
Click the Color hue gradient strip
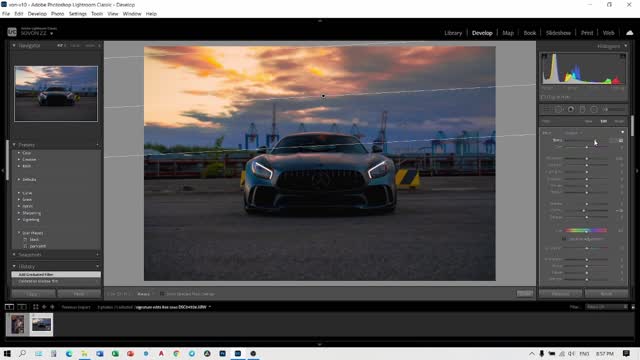coord(586,231)
